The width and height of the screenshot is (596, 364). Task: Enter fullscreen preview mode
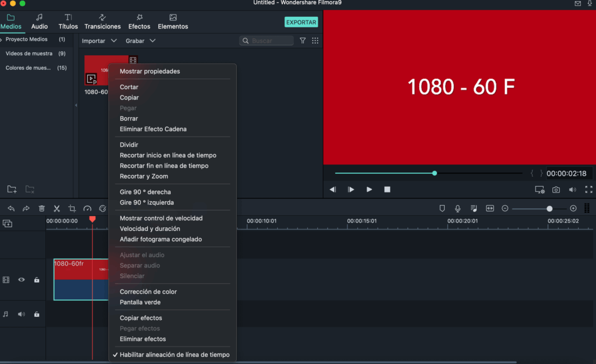tap(589, 189)
